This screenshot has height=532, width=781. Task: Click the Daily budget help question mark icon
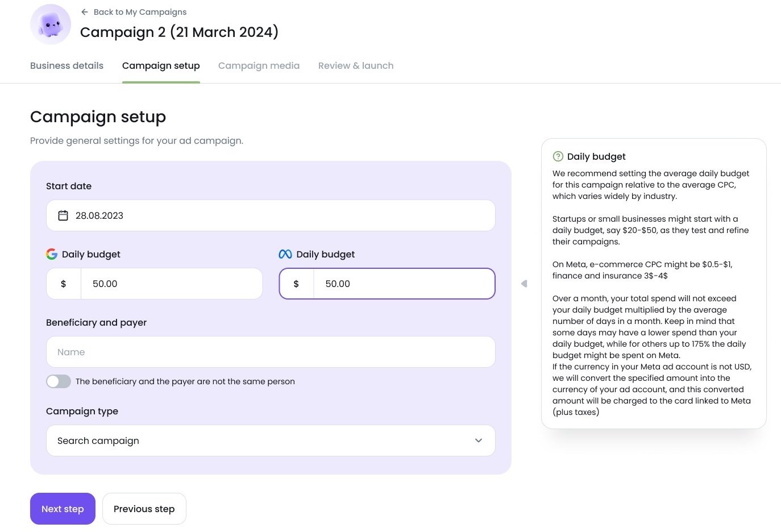pyautogui.click(x=558, y=156)
